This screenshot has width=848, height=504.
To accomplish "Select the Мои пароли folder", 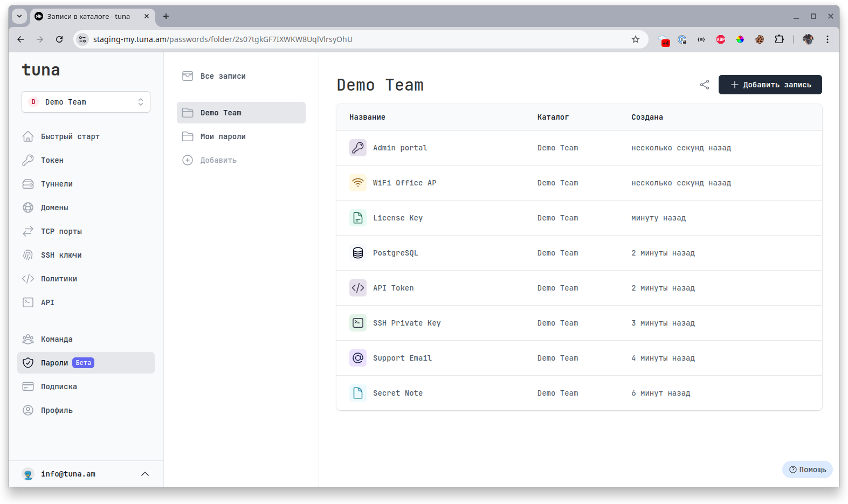I will (223, 136).
